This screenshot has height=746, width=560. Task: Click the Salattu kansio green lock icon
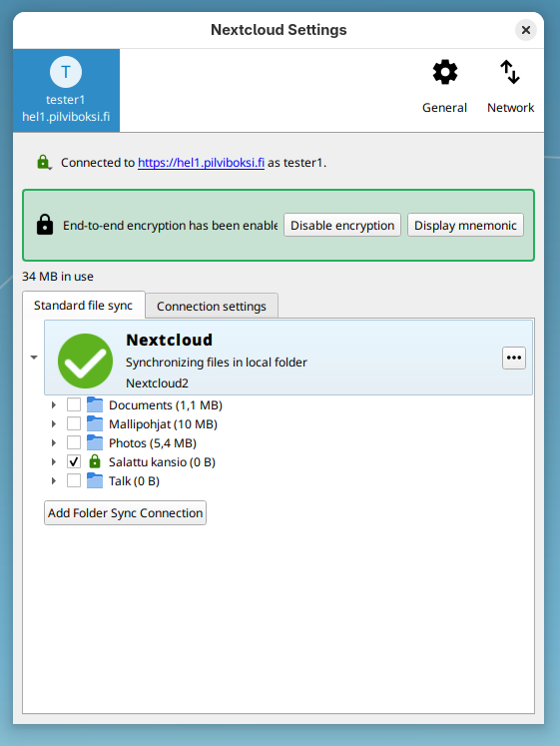pos(95,461)
